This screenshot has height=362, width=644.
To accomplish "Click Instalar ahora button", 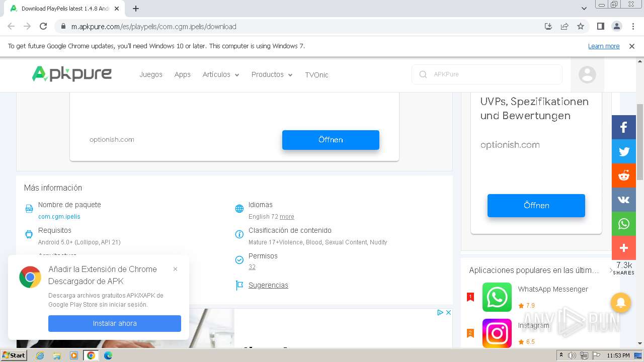I will pyautogui.click(x=115, y=323).
